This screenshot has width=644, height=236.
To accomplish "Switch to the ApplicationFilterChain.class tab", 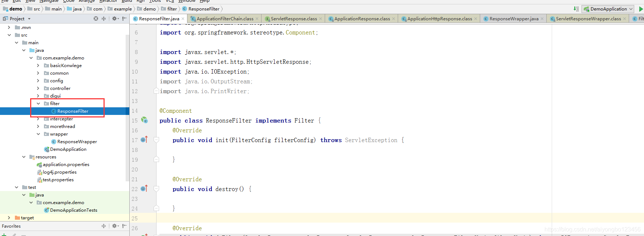I will click(225, 19).
